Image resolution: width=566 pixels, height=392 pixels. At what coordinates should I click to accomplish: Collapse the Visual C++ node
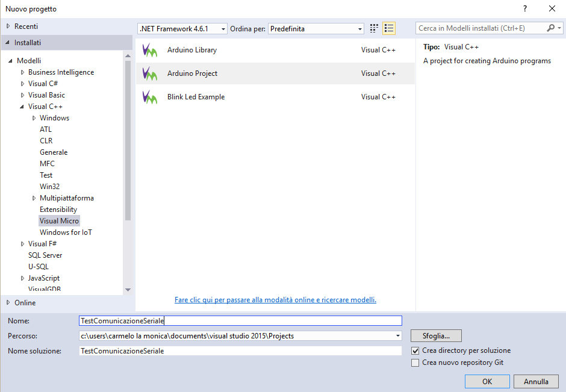[22, 107]
